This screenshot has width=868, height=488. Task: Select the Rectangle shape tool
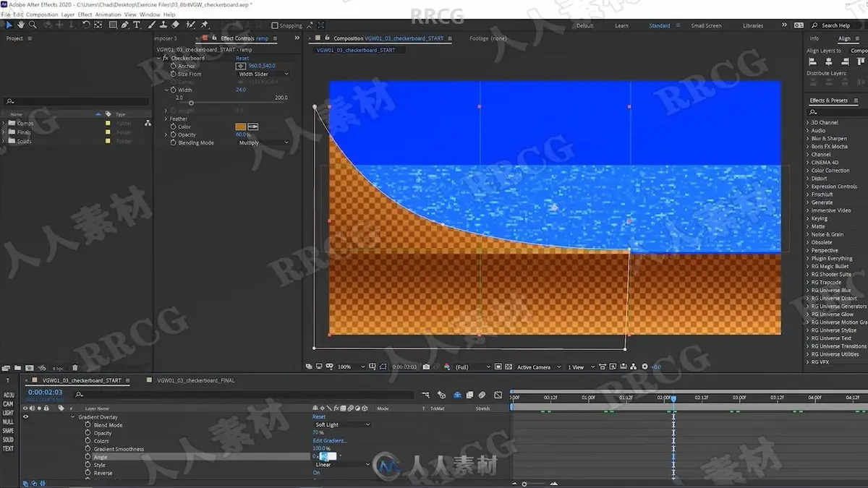pos(113,25)
